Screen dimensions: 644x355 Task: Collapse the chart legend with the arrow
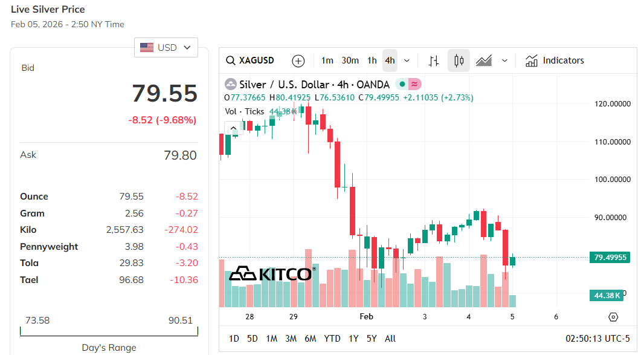[x=233, y=128]
